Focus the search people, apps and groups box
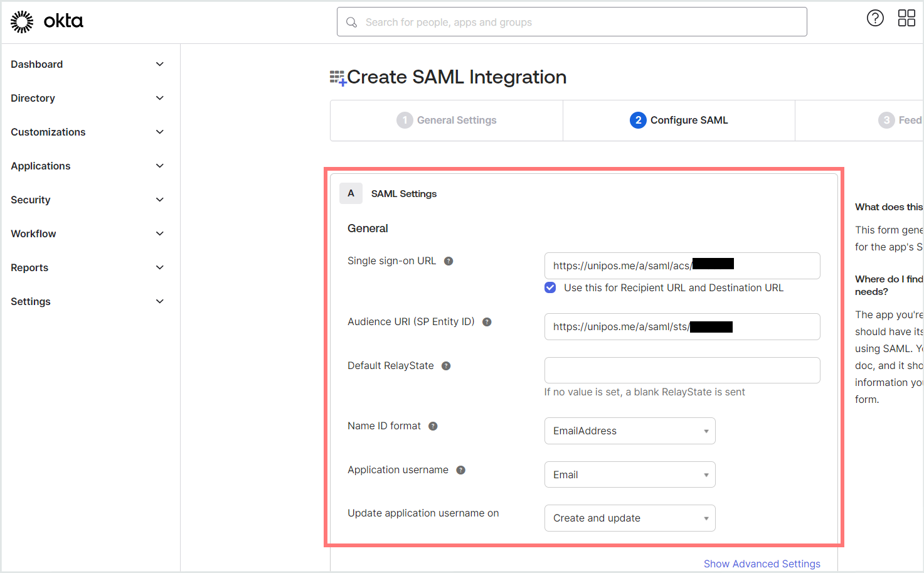The height and width of the screenshot is (573, 924). [571, 22]
